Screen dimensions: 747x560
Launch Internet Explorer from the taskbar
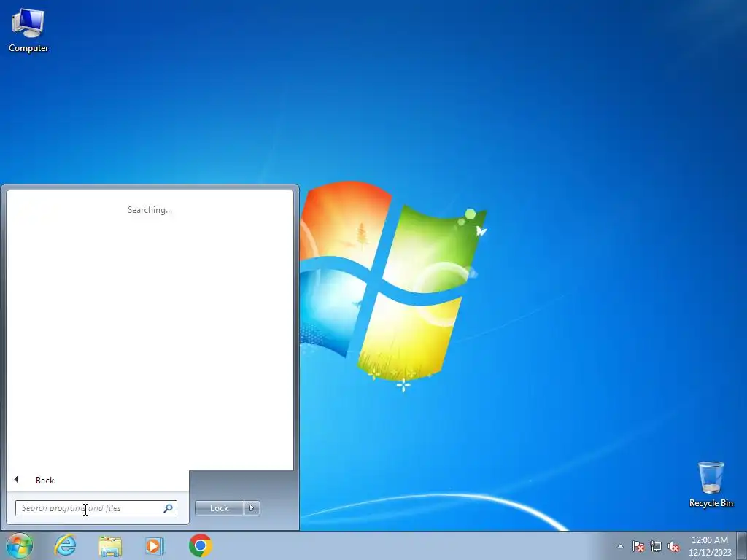pos(65,545)
